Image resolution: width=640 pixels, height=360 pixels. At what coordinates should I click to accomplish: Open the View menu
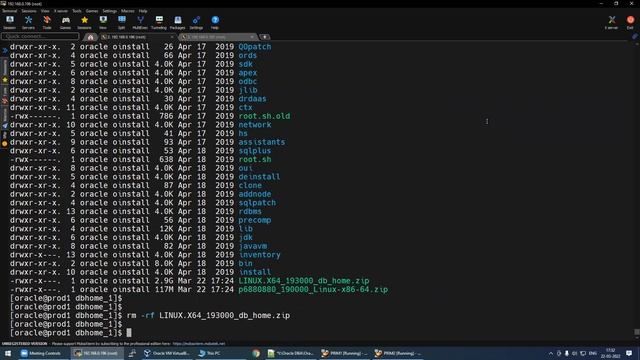[45, 11]
